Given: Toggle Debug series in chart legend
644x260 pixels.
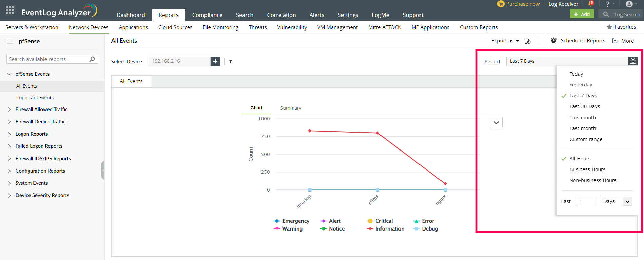Looking at the screenshot, I should pyautogui.click(x=426, y=229).
